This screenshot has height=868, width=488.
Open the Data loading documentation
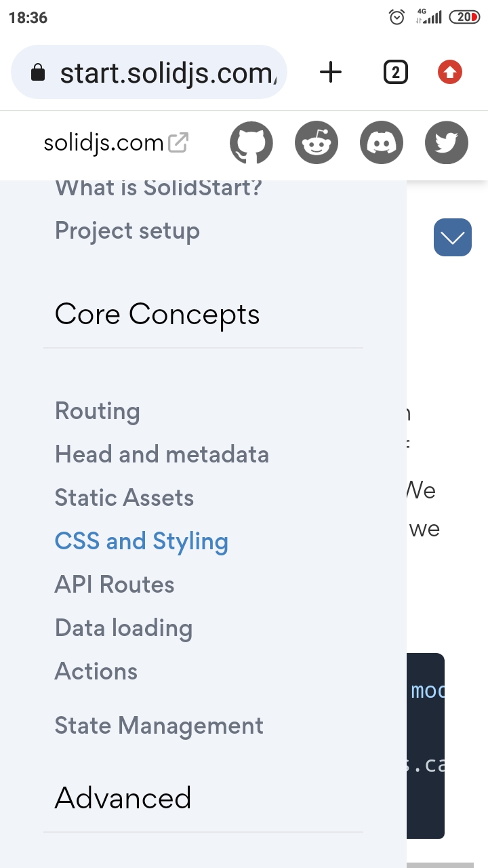(123, 627)
